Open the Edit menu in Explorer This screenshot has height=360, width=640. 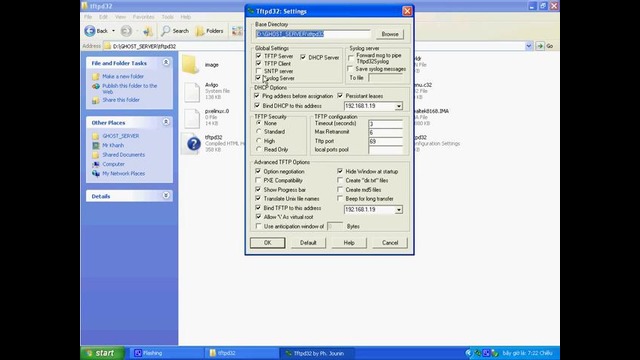(103, 17)
